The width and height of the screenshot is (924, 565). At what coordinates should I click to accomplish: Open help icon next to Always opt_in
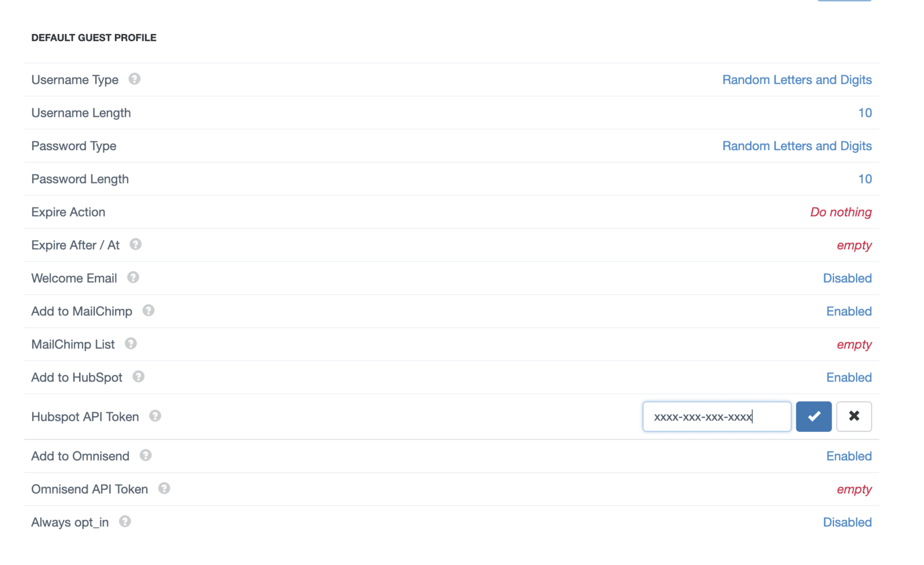[125, 522]
